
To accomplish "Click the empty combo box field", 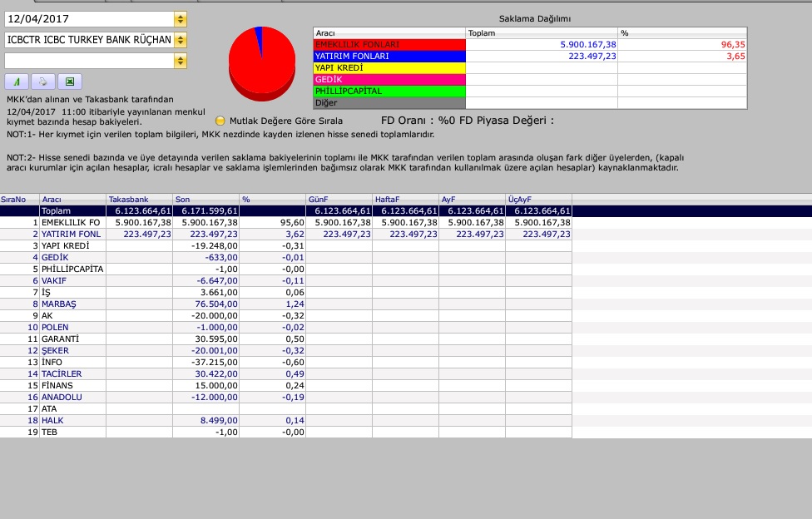I will coord(90,61).
